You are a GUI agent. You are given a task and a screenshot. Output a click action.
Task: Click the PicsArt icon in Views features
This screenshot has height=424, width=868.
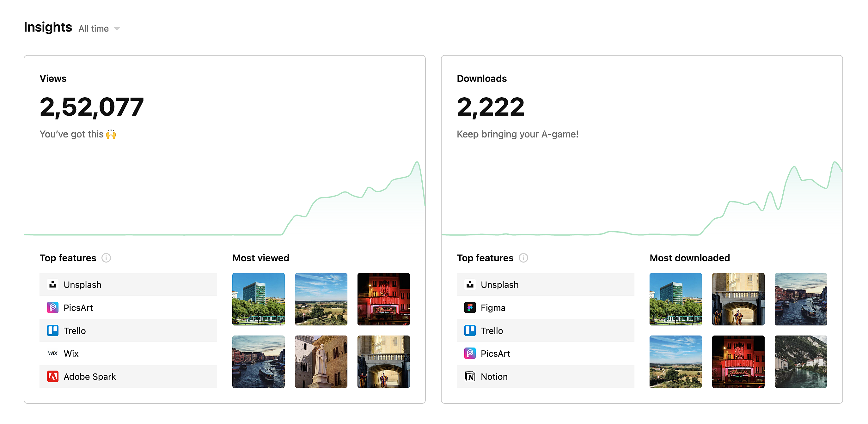52,307
